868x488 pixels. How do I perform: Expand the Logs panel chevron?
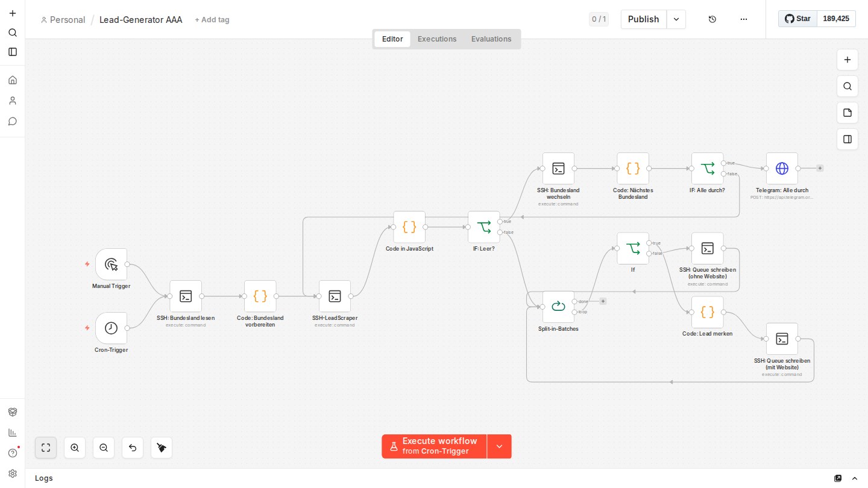tap(855, 478)
